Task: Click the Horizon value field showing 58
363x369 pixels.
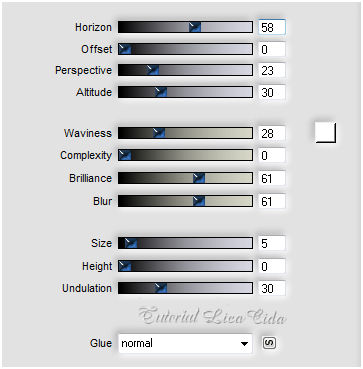Action: point(272,27)
